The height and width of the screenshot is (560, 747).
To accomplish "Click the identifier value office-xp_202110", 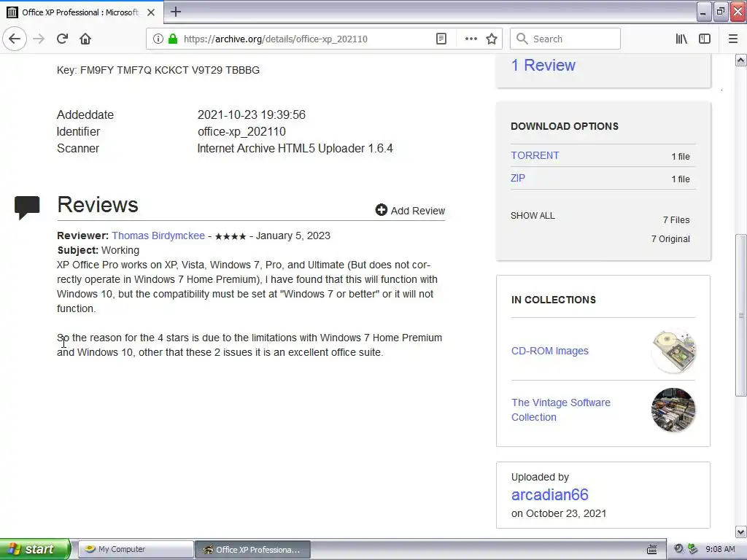I will click(241, 131).
